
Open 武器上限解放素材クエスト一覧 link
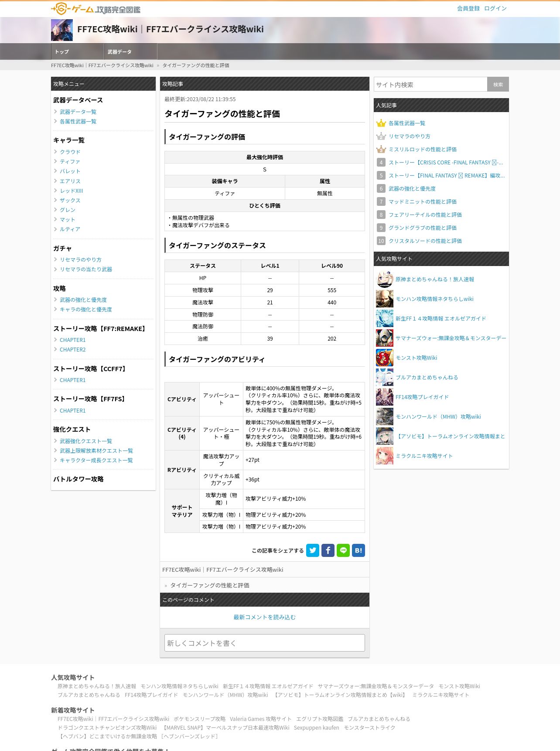pyautogui.click(x=96, y=451)
